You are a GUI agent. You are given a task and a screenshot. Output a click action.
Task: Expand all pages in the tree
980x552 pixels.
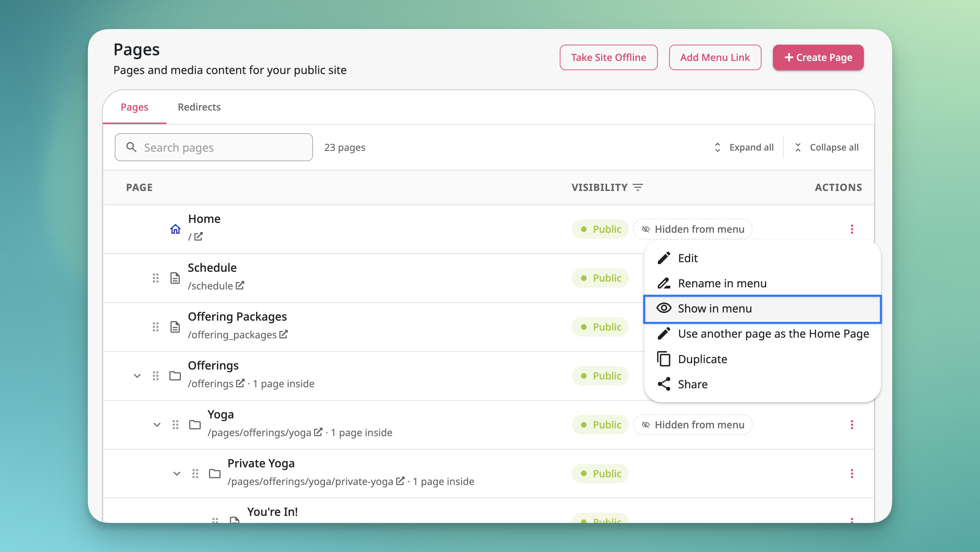click(x=744, y=147)
